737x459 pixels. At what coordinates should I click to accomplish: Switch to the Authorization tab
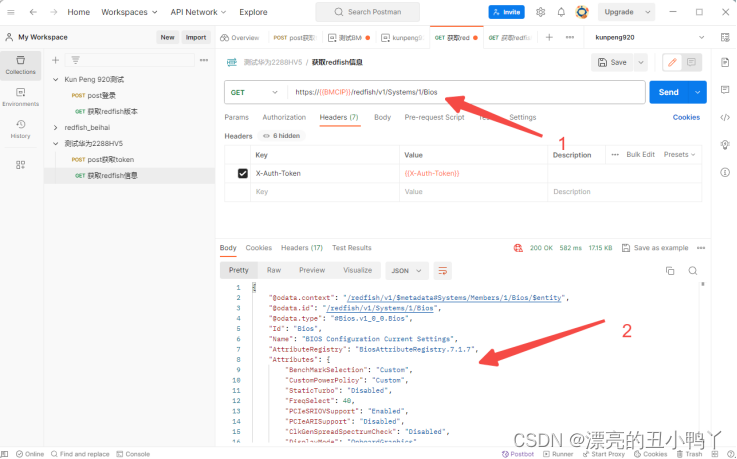(x=284, y=117)
